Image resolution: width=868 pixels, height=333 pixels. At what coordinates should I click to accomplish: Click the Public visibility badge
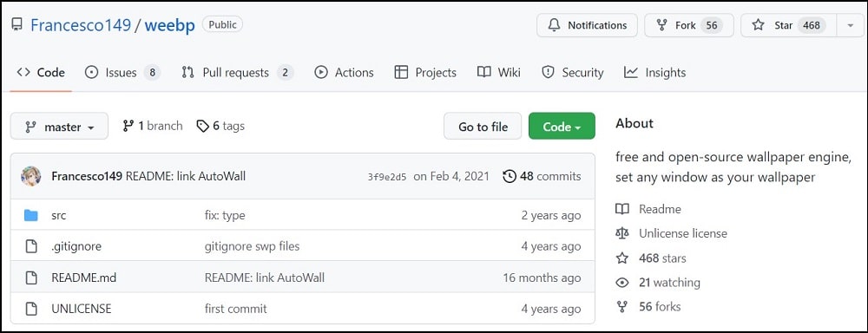point(222,24)
